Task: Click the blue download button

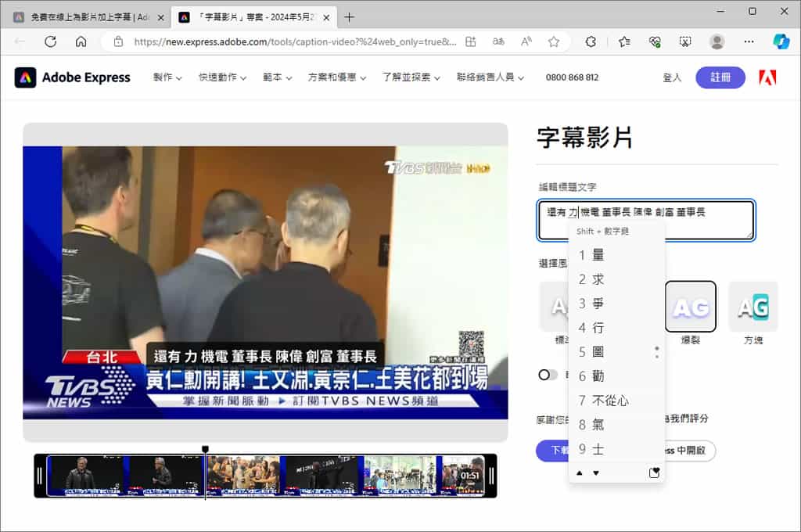Action: click(552, 450)
